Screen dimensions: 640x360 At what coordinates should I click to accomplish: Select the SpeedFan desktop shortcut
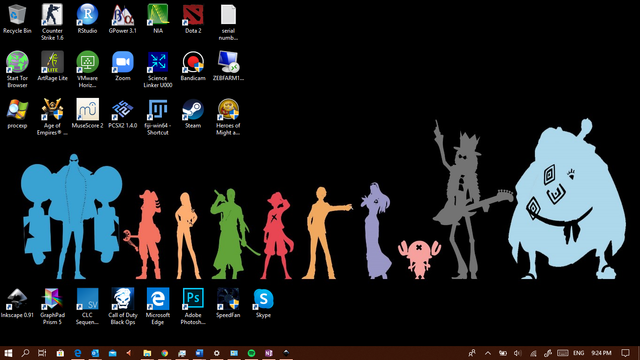pos(228,303)
